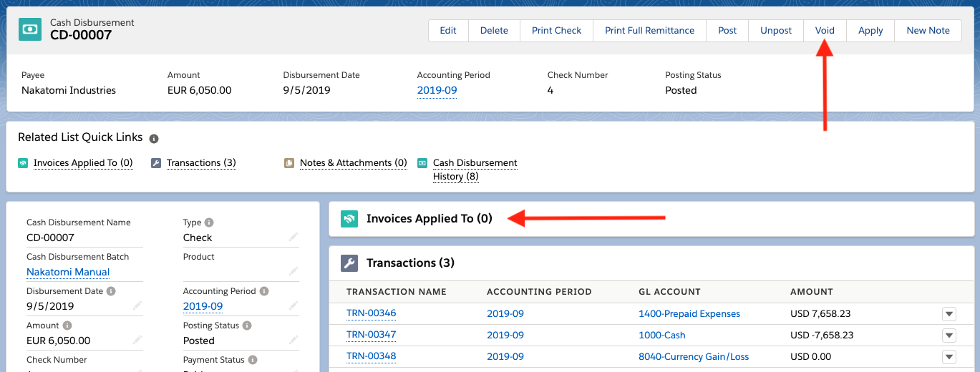Click the info icon next to Type field

pos(209,222)
